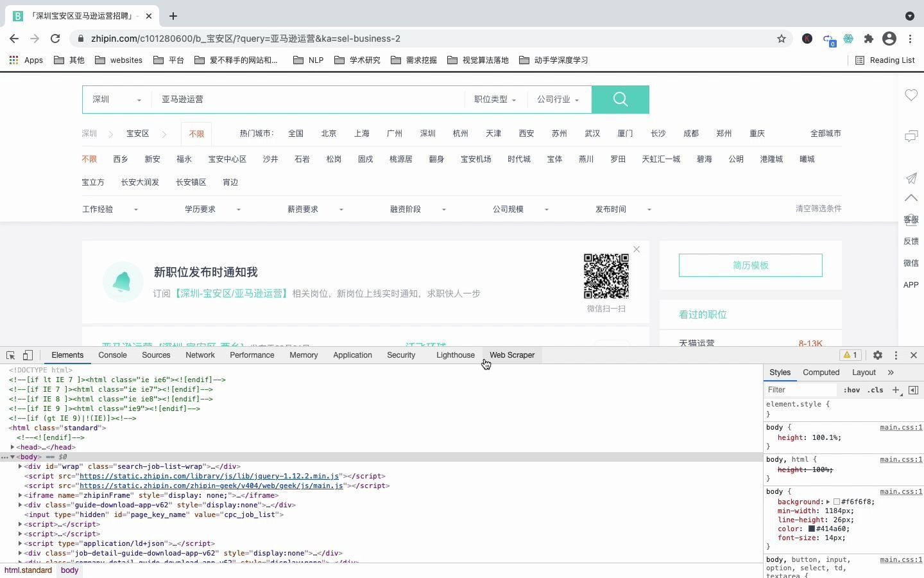Switch to the Network tab
The image size is (924, 578).
click(200, 355)
